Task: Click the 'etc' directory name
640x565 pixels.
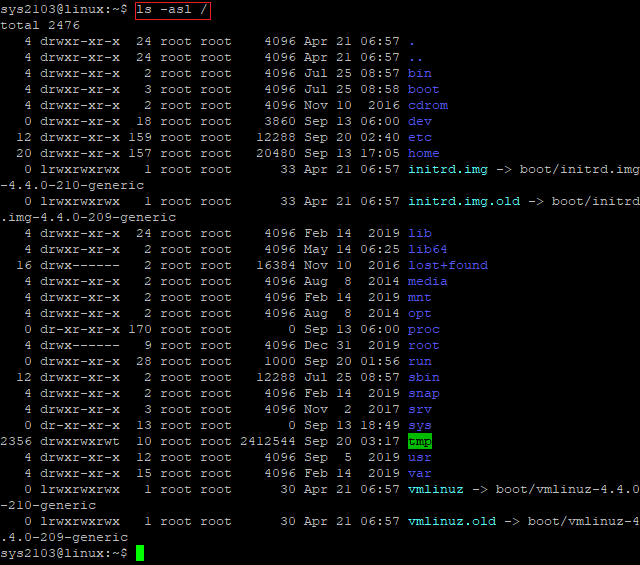Action: 420,137
